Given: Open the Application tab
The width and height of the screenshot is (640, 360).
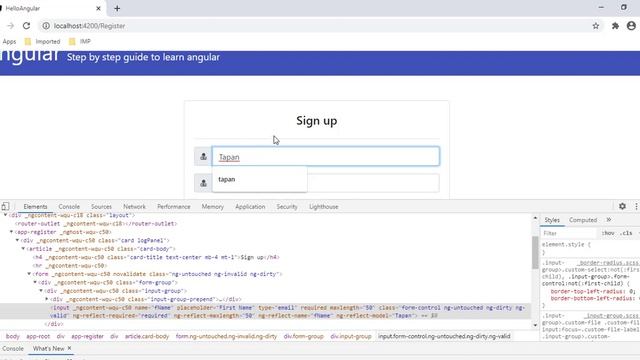Looking at the screenshot, I should click(250, 207).
